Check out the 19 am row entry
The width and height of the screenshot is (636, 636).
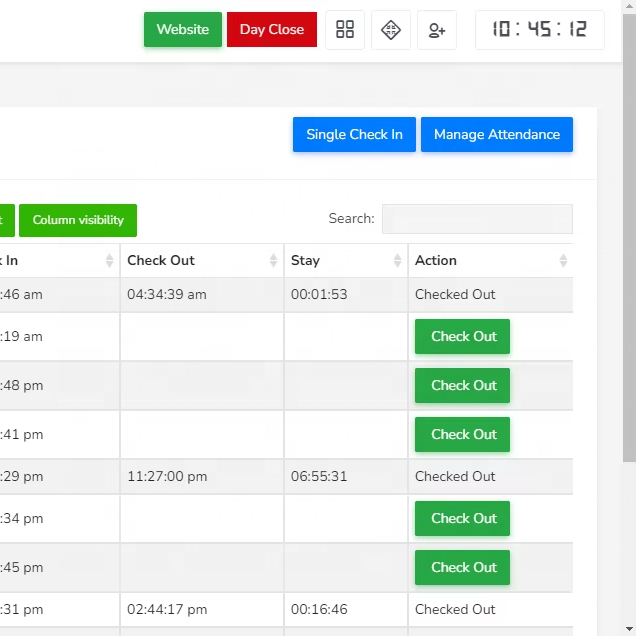(462, 337)
